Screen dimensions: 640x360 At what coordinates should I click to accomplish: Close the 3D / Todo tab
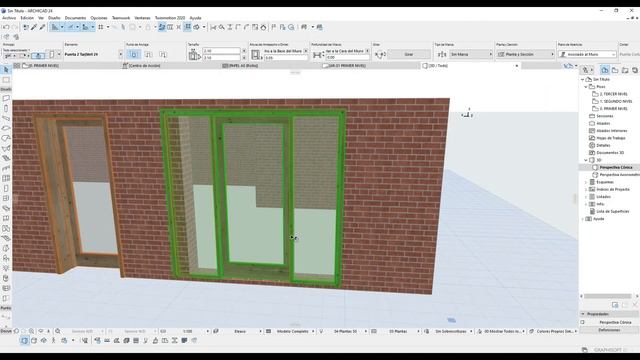pyautogui.click(x=517, y=66)
